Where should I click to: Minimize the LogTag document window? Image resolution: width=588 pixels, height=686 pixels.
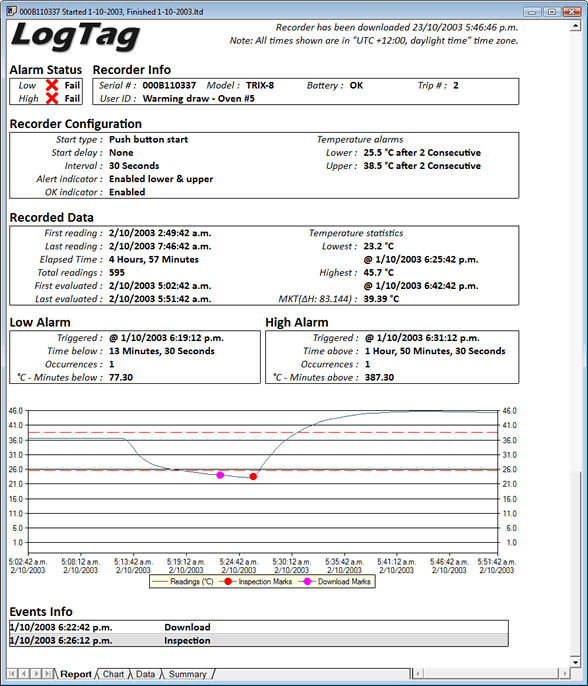click(532, 12)
